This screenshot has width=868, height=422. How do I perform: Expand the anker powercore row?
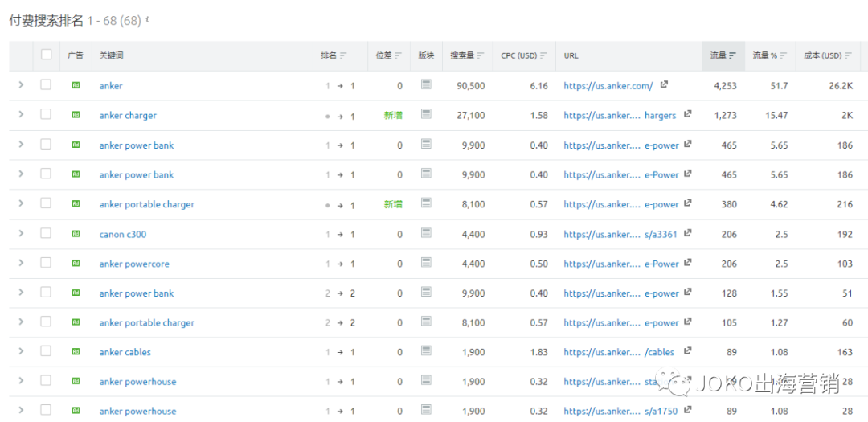tap(21, 263)
